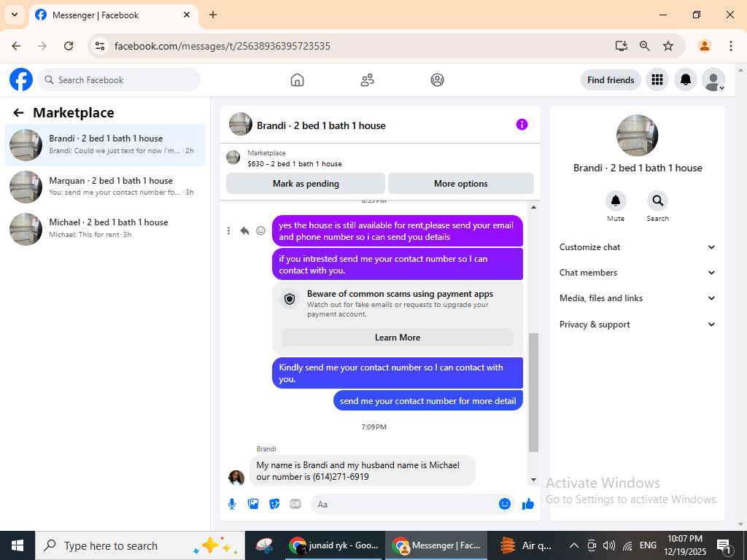Open the Home feed icon
This screenshot has width=747, height=560.
coord(298,80)
